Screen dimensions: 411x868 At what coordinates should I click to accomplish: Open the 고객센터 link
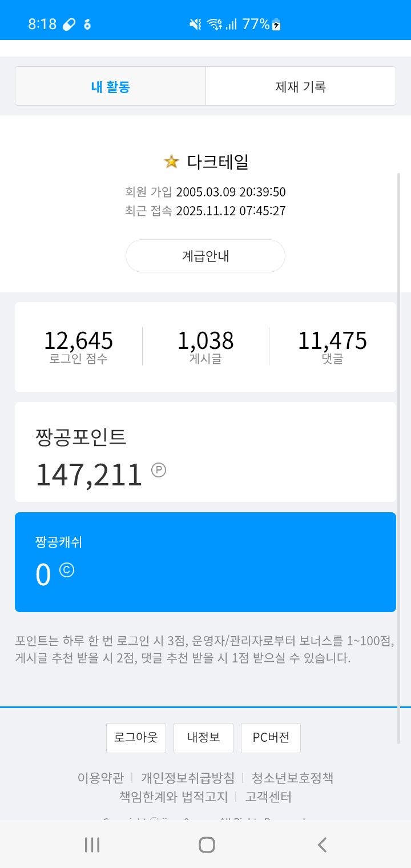tap(268, 797)
